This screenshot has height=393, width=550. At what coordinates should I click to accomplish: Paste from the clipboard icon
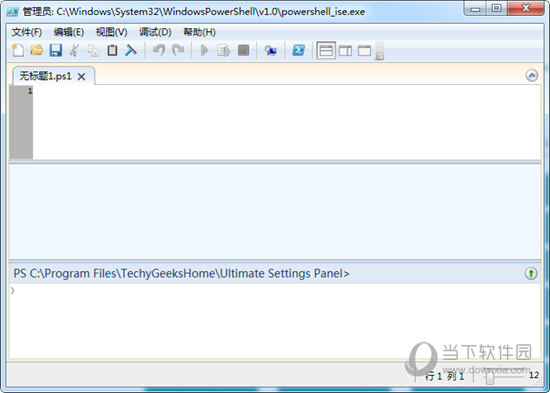click(112, 51)
